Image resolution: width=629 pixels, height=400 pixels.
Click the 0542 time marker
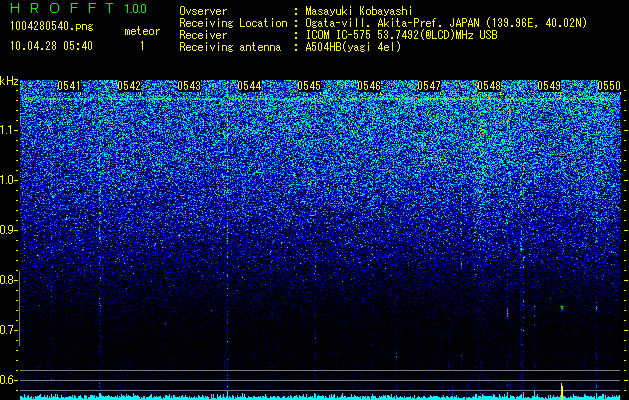(x=129, y=86)
